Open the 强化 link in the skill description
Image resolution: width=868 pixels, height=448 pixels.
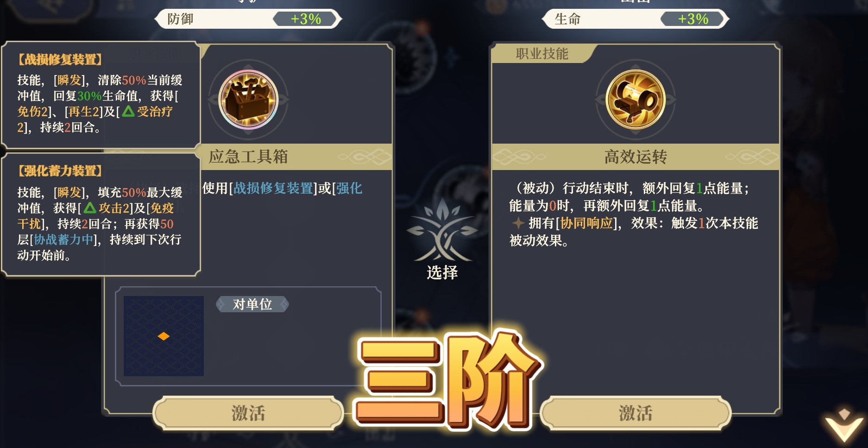(349, 188)
